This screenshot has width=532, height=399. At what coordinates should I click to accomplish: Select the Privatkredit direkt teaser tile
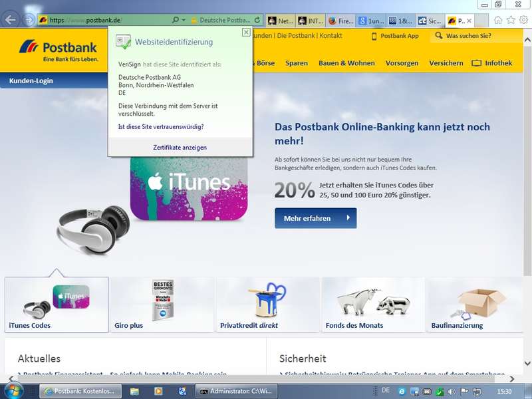(268, 305)
